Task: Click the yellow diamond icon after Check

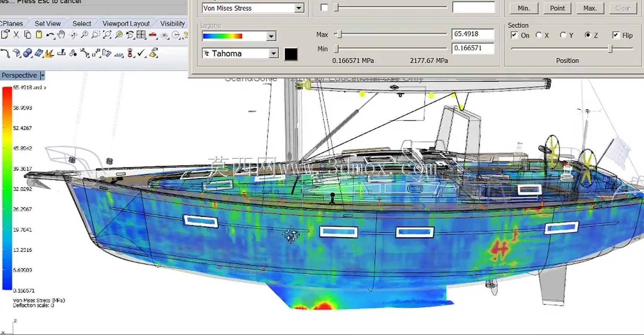Action: [154, 53]
